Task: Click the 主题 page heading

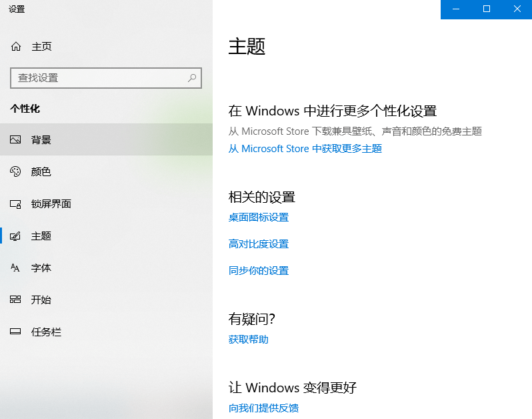Action: click(x=247, y=46)
